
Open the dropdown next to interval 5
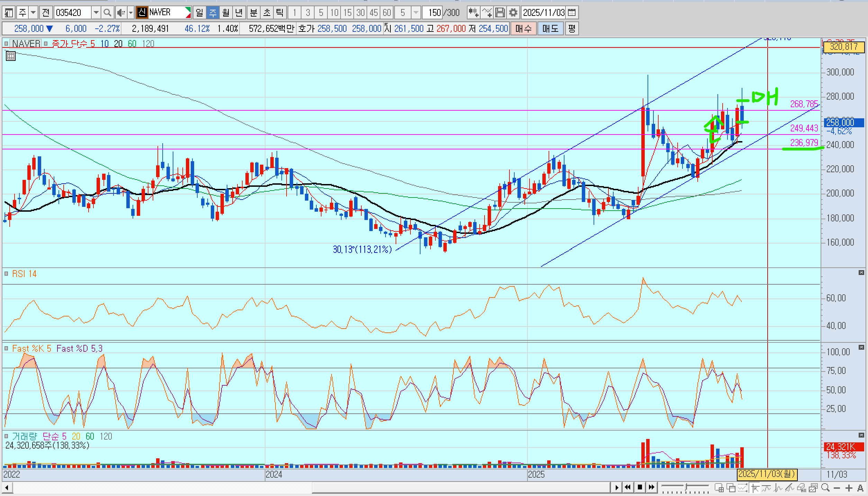click(x=416, y=13)
